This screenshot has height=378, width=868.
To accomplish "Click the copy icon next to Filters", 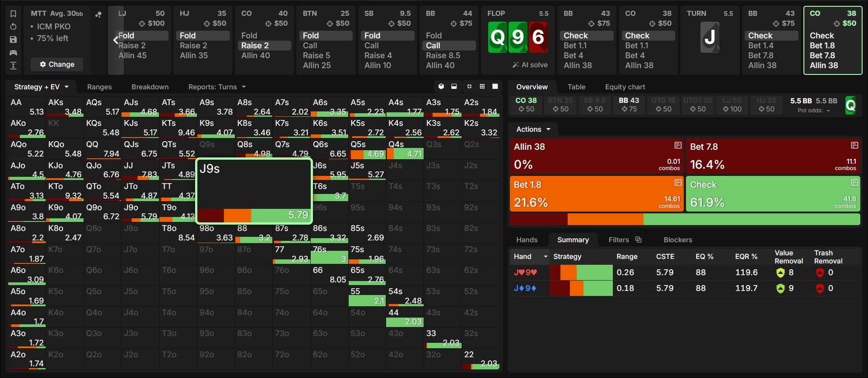I will click(x=638, y=240).
